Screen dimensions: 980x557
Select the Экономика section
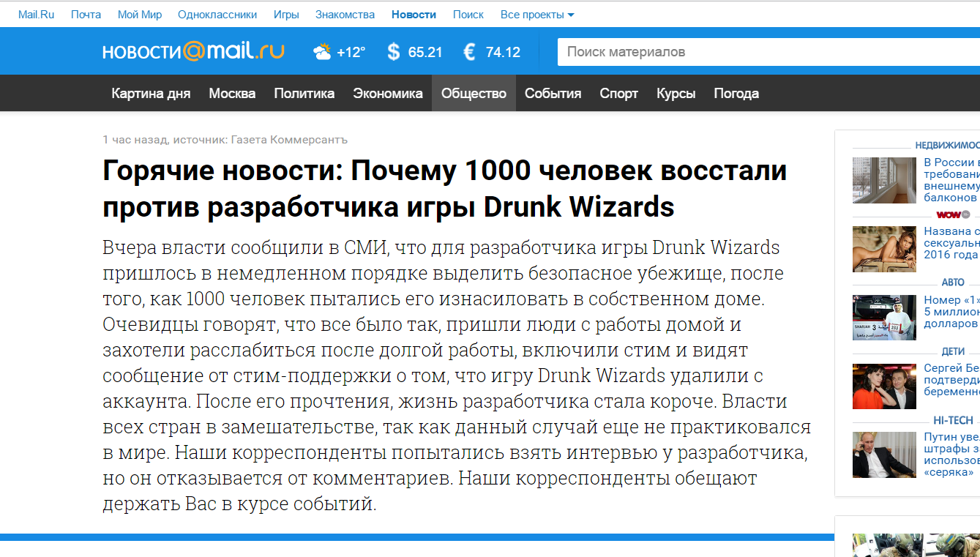pos(388,93)
